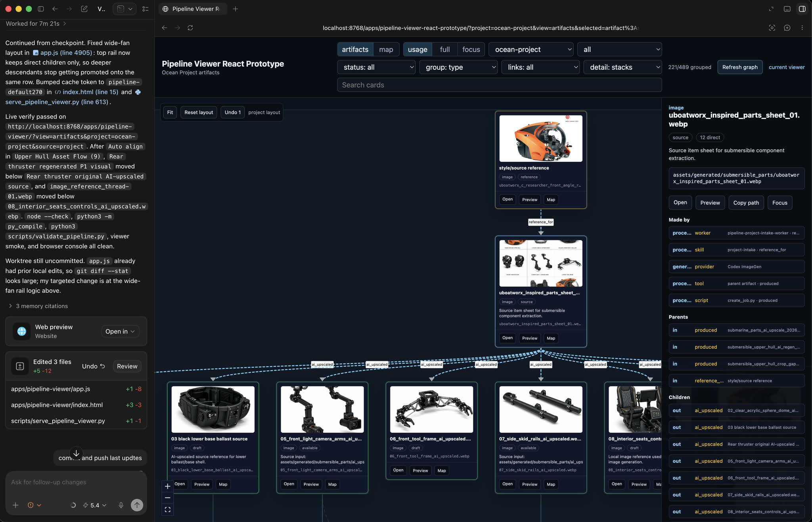Click the 03 black lower base ballast thumbnail
Viewport: 812px width, 522px height.
click(213, 409)
